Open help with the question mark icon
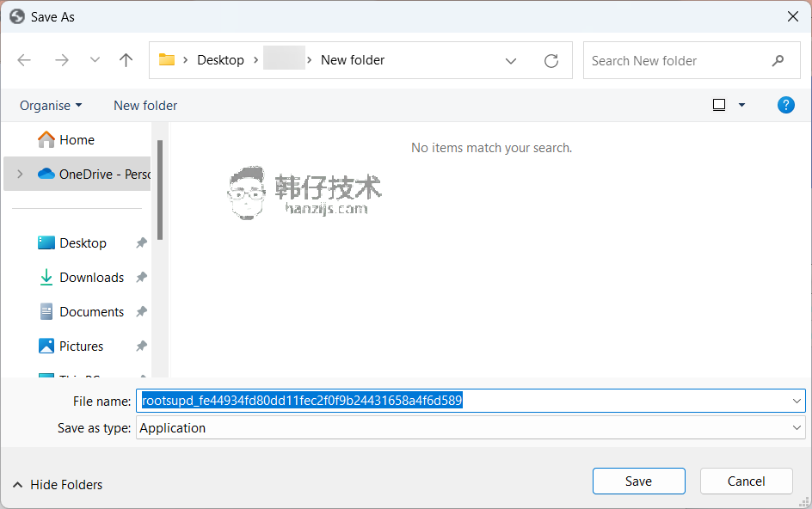This screenshot has height=509, width=812. coord(785,105)
